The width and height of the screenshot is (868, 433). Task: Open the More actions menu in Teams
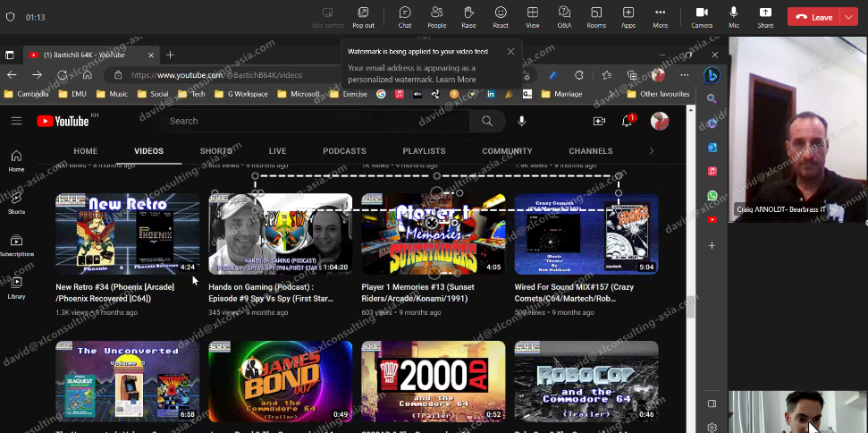pos(660,17)
